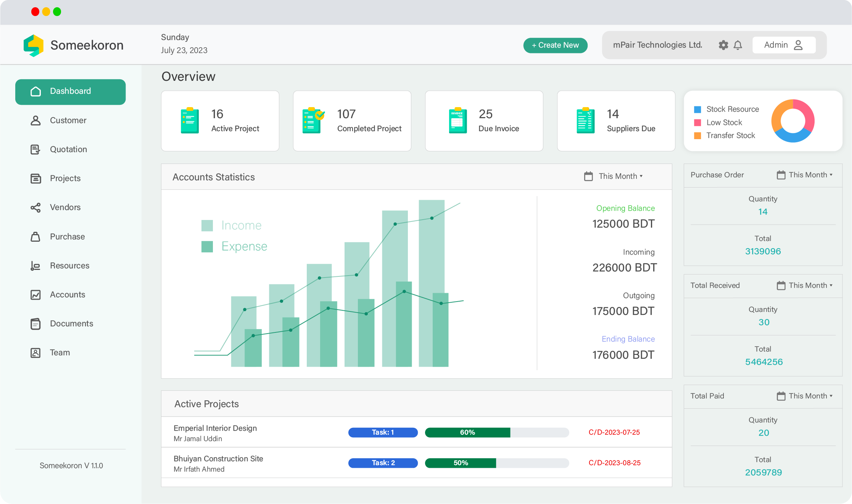Click the Suppliers Due document icon
Image resolution: width=852 pixels, height=504 pixels.
585,120
